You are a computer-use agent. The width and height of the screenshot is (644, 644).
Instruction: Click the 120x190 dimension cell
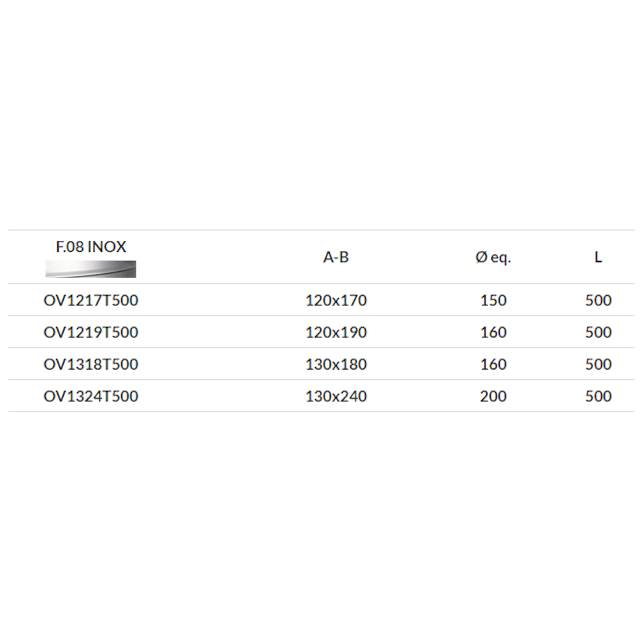pyautogui.click(x=336, y=332)
